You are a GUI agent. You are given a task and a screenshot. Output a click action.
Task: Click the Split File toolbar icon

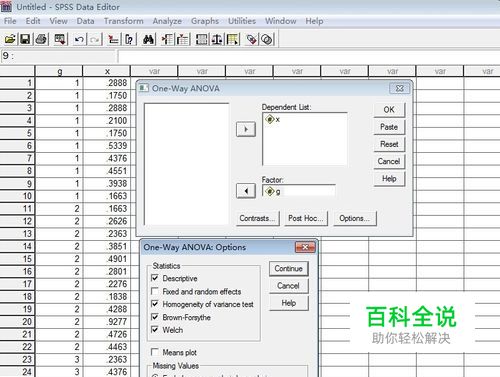pos(201,39)
